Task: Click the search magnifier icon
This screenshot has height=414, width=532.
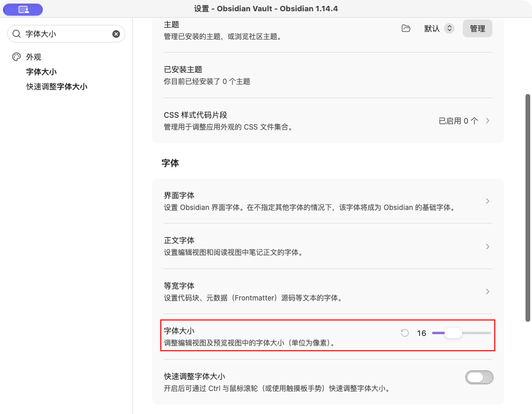Action: (17, 34)
